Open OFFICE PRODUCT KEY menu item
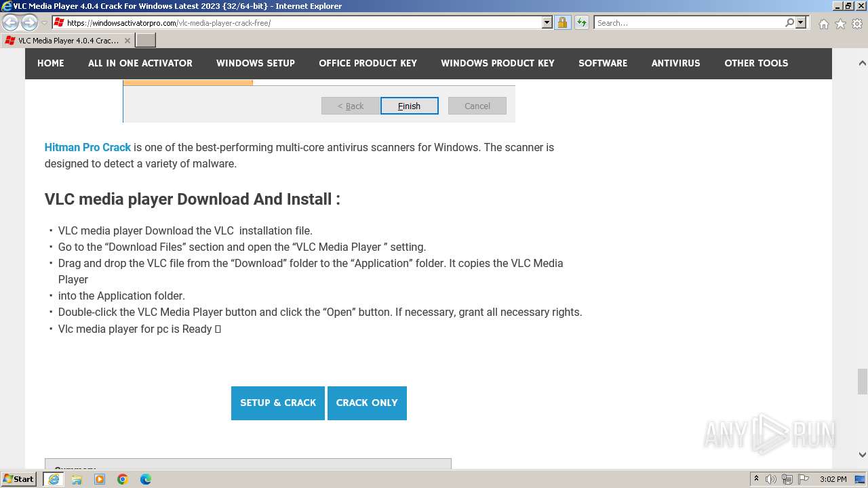This screenshot has width=868, height=488. tap(368, 63)
